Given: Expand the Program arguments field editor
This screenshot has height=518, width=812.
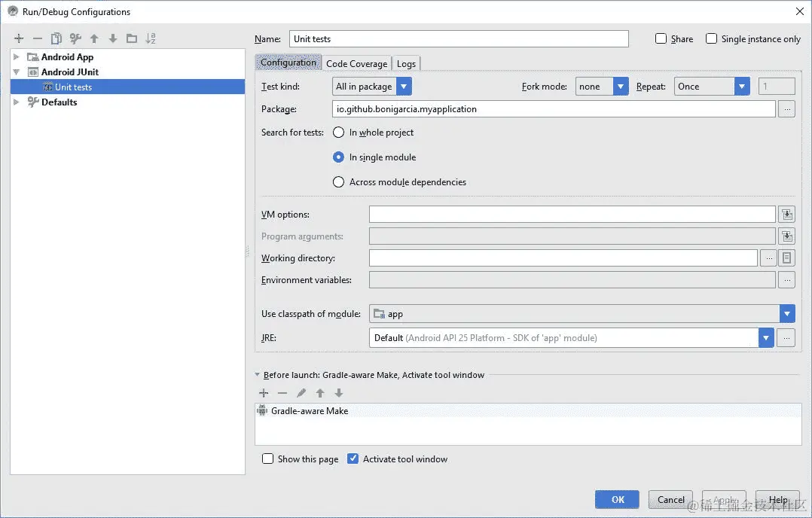Looking at the screenshot, I should click(786, 236).
